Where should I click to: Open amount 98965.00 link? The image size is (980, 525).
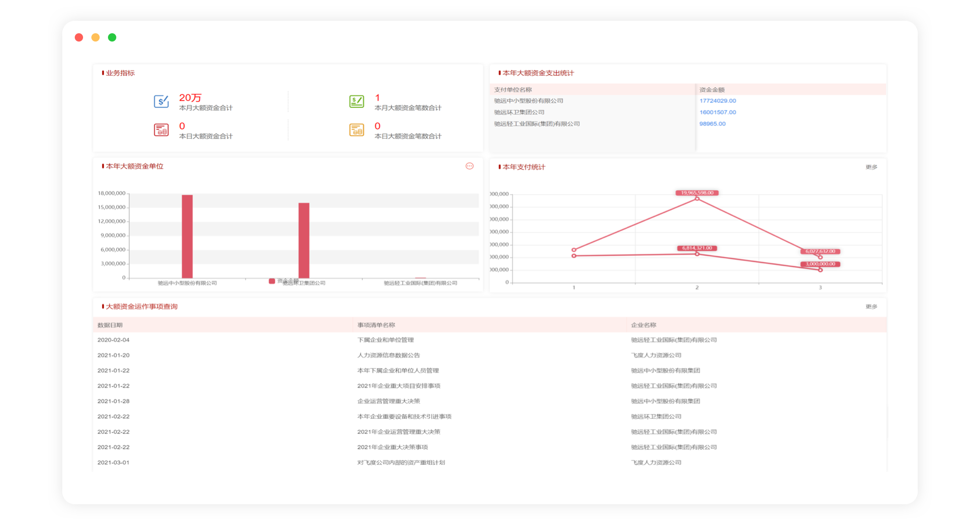tap(712, 123)
